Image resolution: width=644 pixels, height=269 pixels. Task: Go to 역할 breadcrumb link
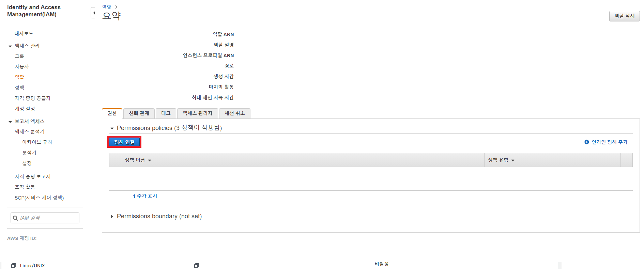tap(107, 7)
